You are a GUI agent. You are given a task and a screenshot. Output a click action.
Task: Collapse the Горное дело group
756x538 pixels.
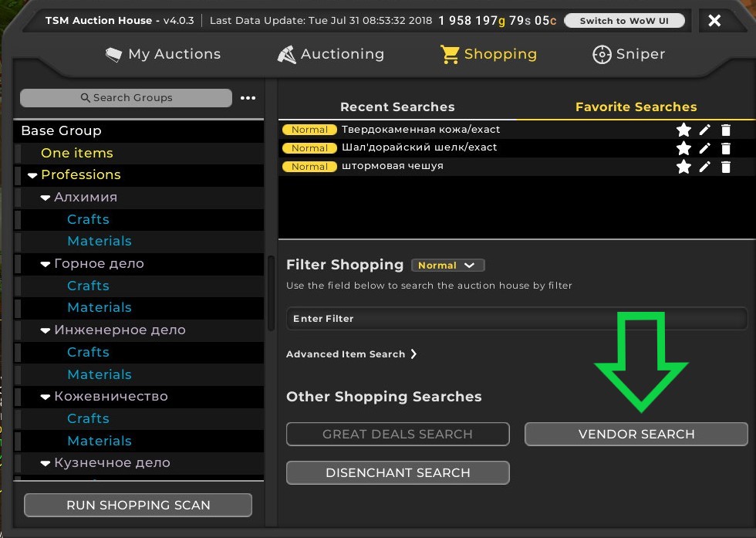pyautogui.click(x=46, y=264)
